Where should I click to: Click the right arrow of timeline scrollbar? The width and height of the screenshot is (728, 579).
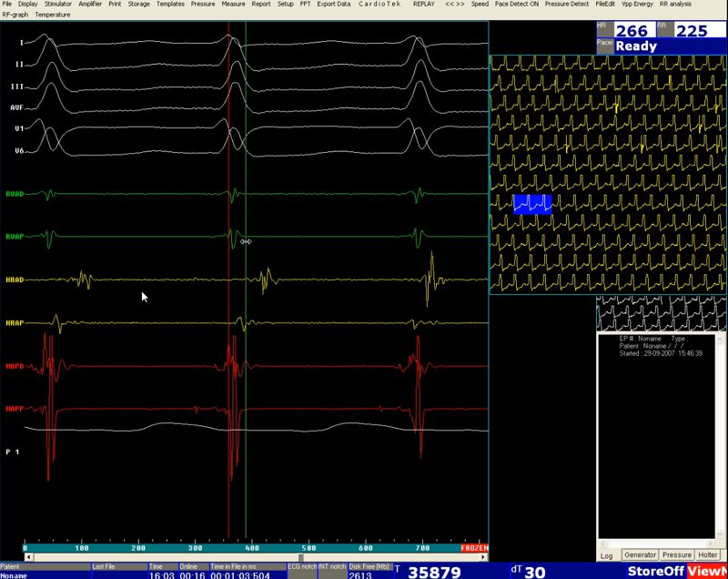click(483, 557)
